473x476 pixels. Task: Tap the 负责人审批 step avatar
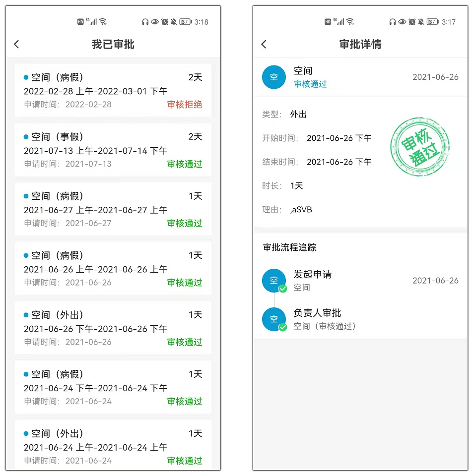click(274, 319)
